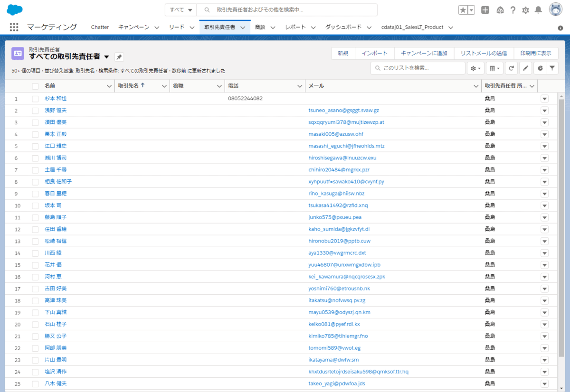The width and height of the screenshot is (570, 392).
Task: Open contact 松崎 裕信
Action: coord(56,241)
